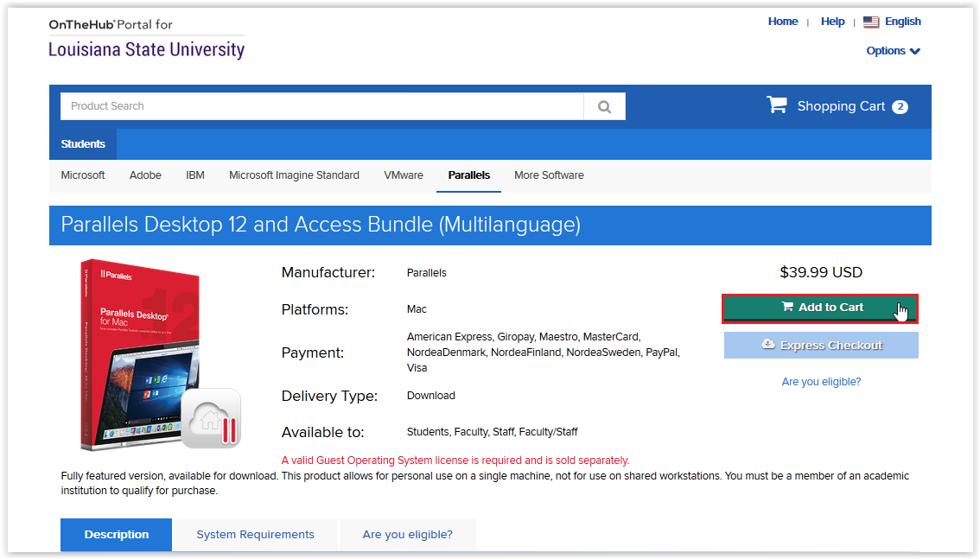Screen dimensions: 980x559
Task: Click the Parallels Desktop box image
Action: pyautogui.click(x=159, y=355)
